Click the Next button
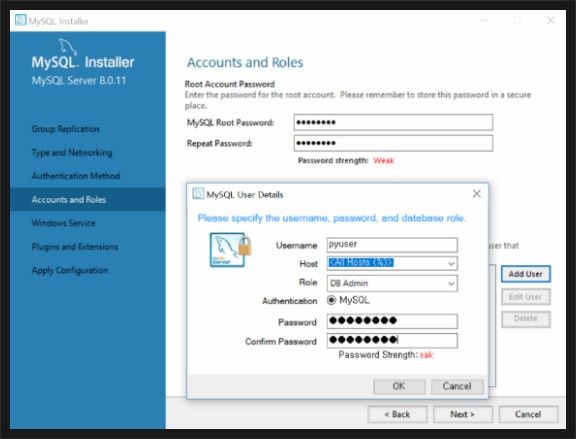The height and width of the screenshot is (439, 576). point(463,414)
